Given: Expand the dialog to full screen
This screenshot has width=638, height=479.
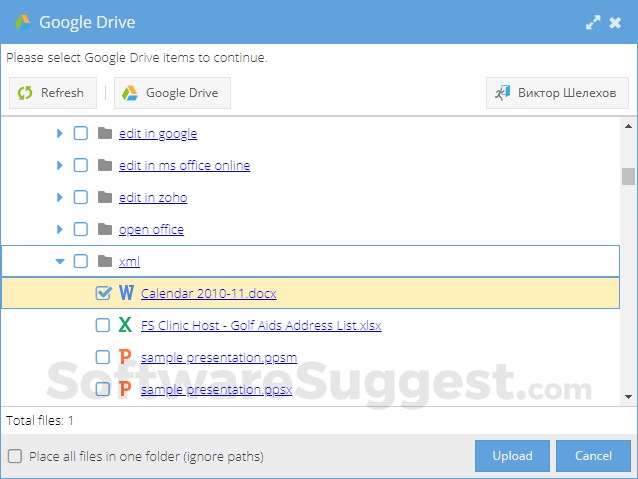Looking at the screenshot, I should tap(593, 22).
